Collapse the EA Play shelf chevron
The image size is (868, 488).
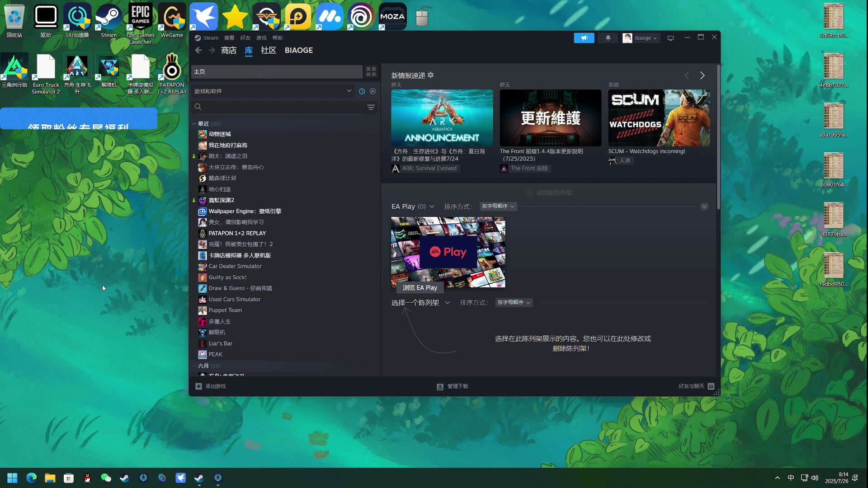pyautogui.click(x=704, y=206)
